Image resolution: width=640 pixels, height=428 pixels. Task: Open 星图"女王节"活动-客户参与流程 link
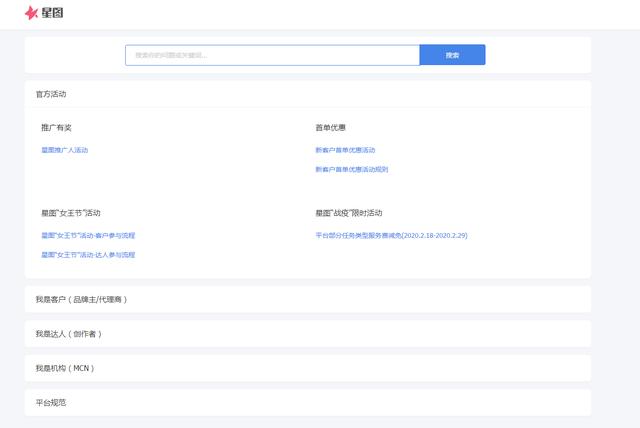[88, 235]
